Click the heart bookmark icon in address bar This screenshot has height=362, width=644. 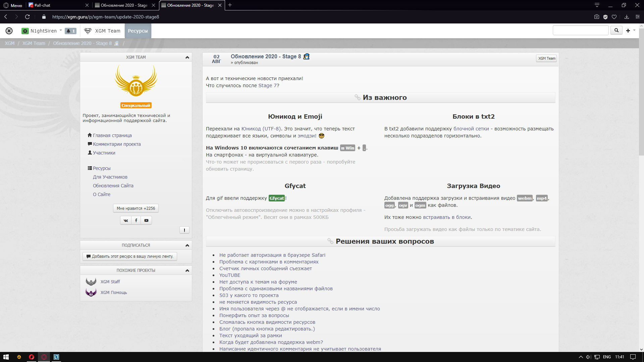(x=614, y=17)
